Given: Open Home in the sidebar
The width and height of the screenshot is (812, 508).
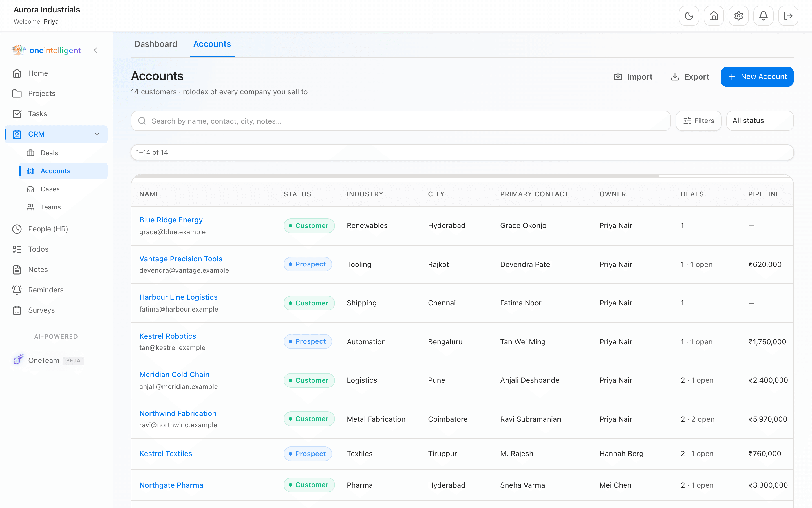Looking at the screenshot, I should tap(56, 73).
